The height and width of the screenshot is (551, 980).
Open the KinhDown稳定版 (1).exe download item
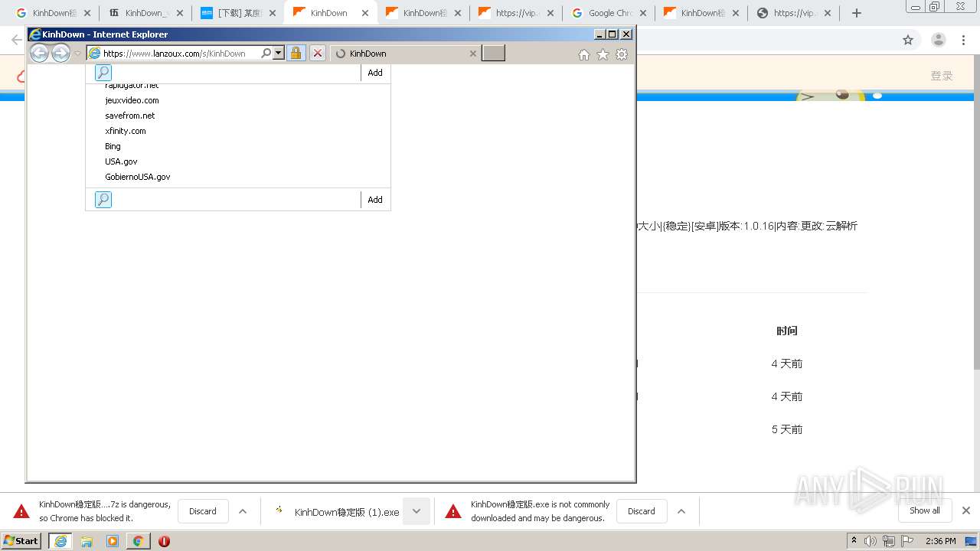point(337,512)
